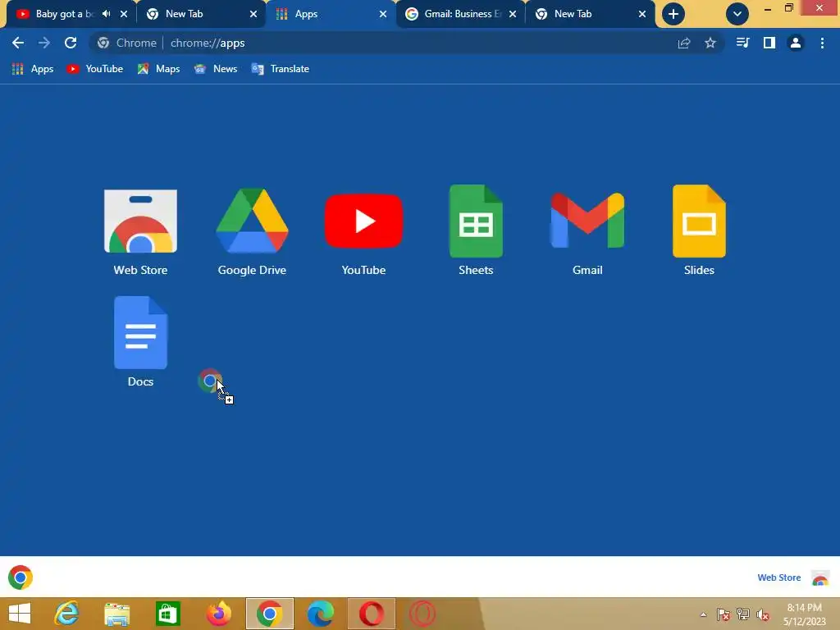Screen dimensions: 840x630
Task: Share this page icon
Action: (683, 43)
